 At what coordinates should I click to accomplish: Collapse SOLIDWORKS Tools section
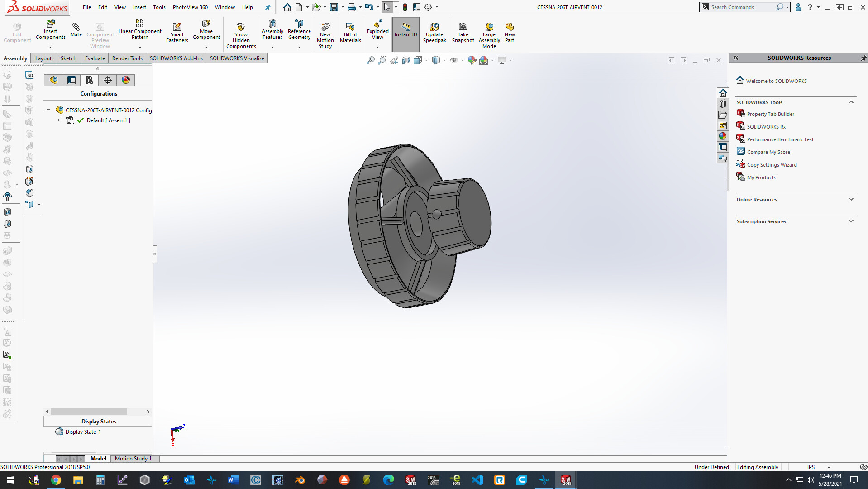[851, 102]
